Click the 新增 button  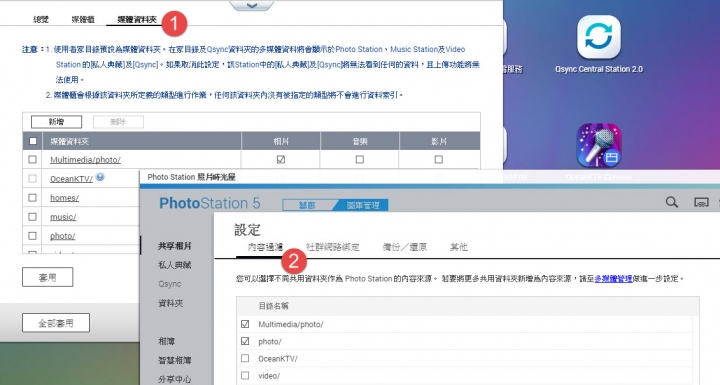(56, 122)
